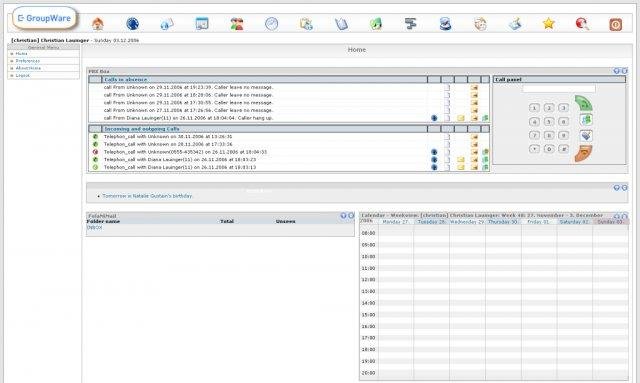Click left round control icon of FeLaMiMail panel
Screen dimensions: 640x383
(x=343, y=216)
